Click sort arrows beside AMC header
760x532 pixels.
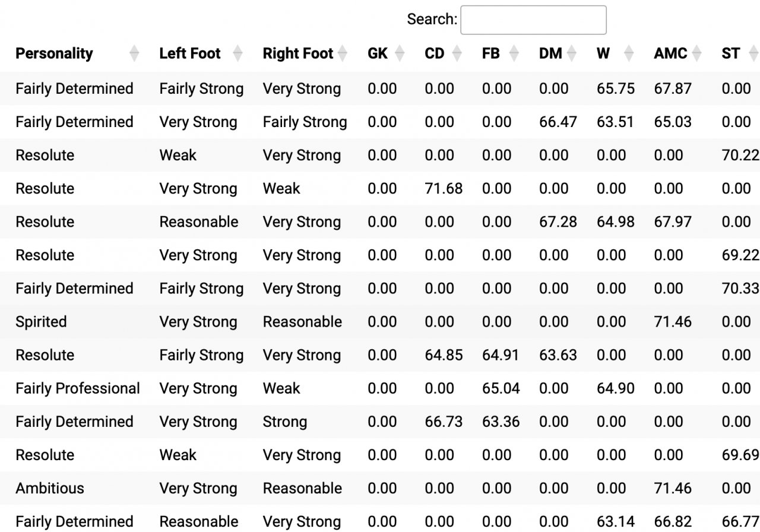(x=696, y=53)
